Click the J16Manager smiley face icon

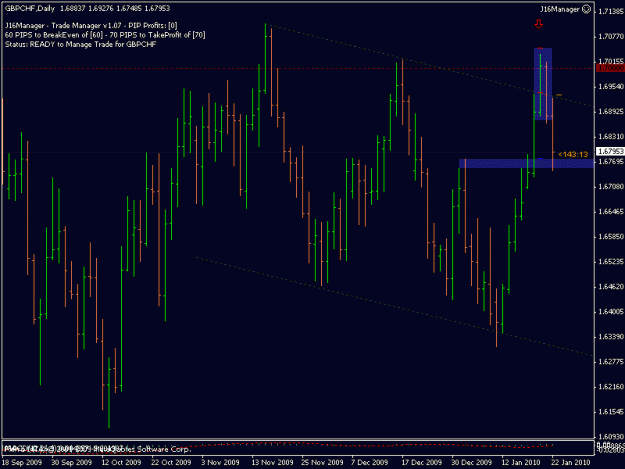[x=586, y=9]
